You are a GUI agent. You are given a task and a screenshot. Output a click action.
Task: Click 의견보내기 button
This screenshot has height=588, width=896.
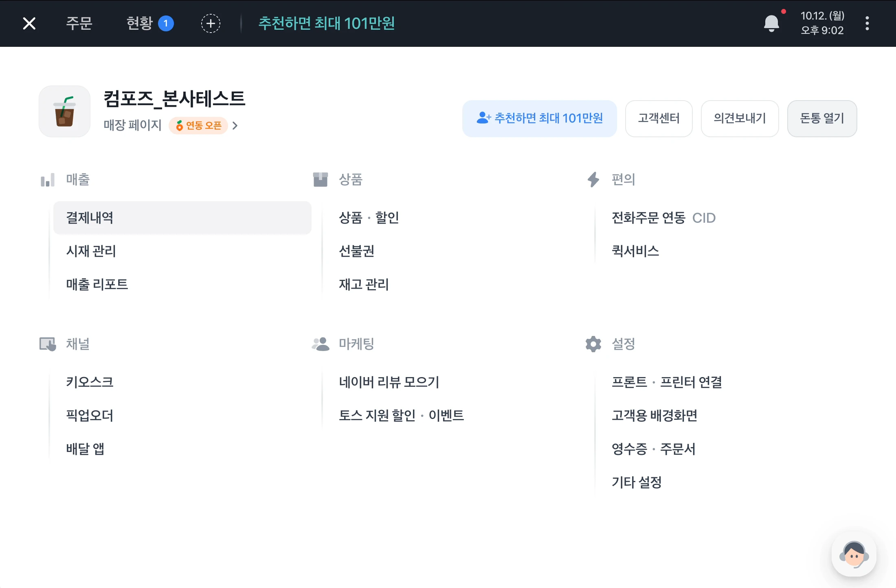[x=740, y=118]
